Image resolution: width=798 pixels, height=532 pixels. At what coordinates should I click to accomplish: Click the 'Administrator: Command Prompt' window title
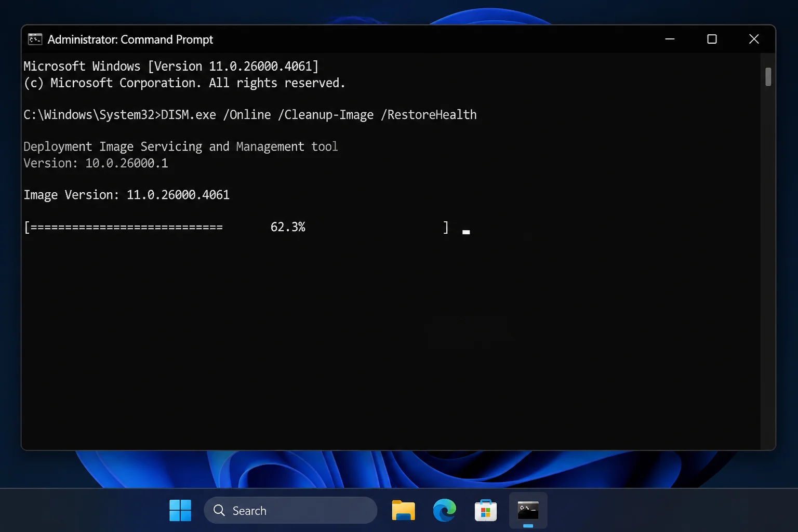[130, 39]
